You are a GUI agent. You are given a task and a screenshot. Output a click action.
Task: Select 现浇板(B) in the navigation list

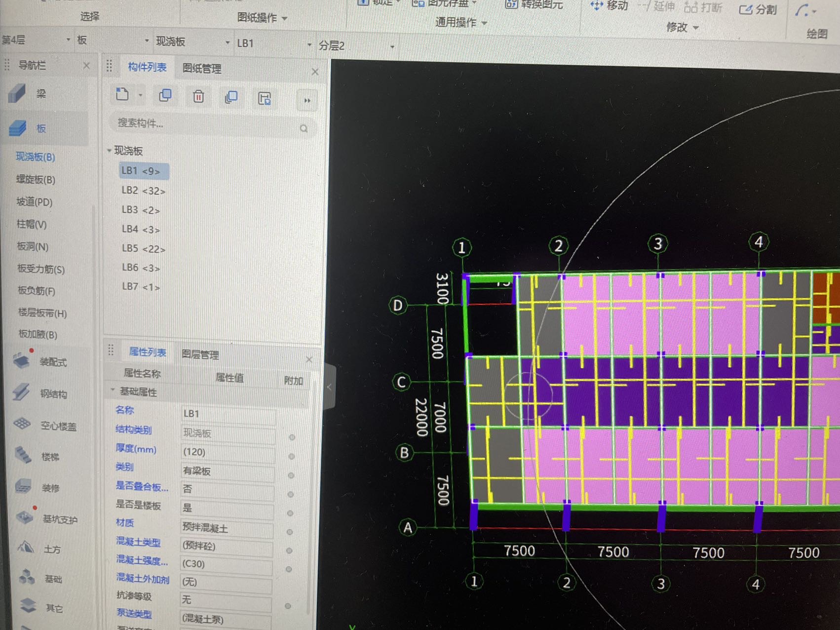(x=35, y=157)
